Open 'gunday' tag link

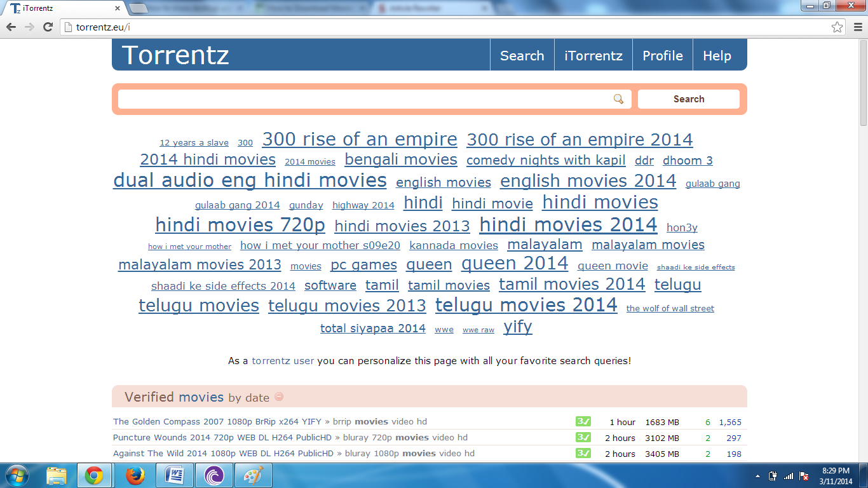(x=306, y=205)
